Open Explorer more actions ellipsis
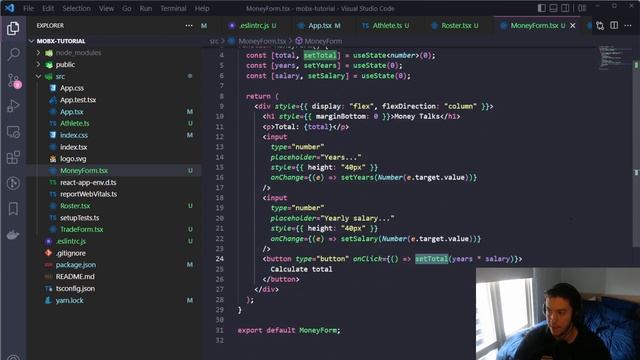The width and height of the screenshot is (640, 360). click(x=189, y=25)
